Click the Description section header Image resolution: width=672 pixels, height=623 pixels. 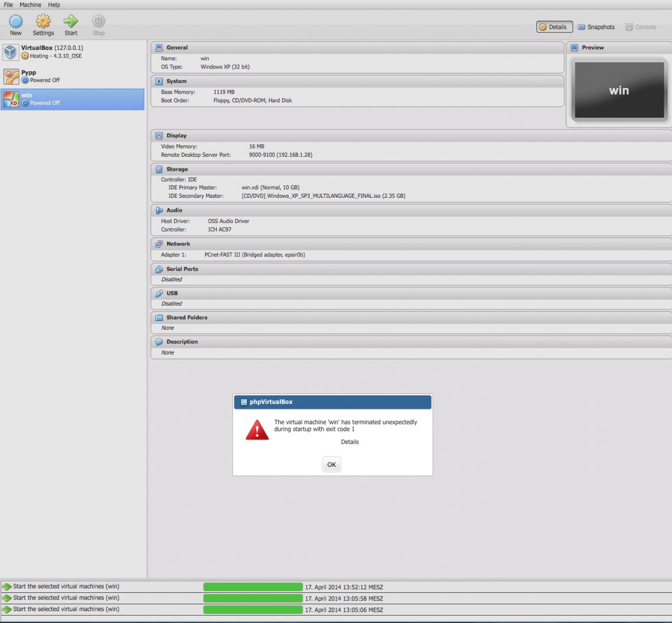[x=411, y=342]
